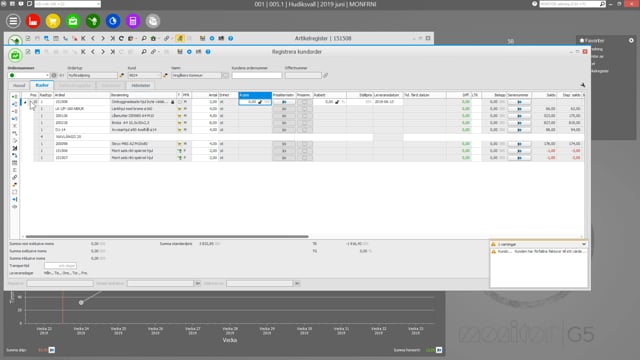Tick the checkbox in the first order row

(x=304, y=102)
